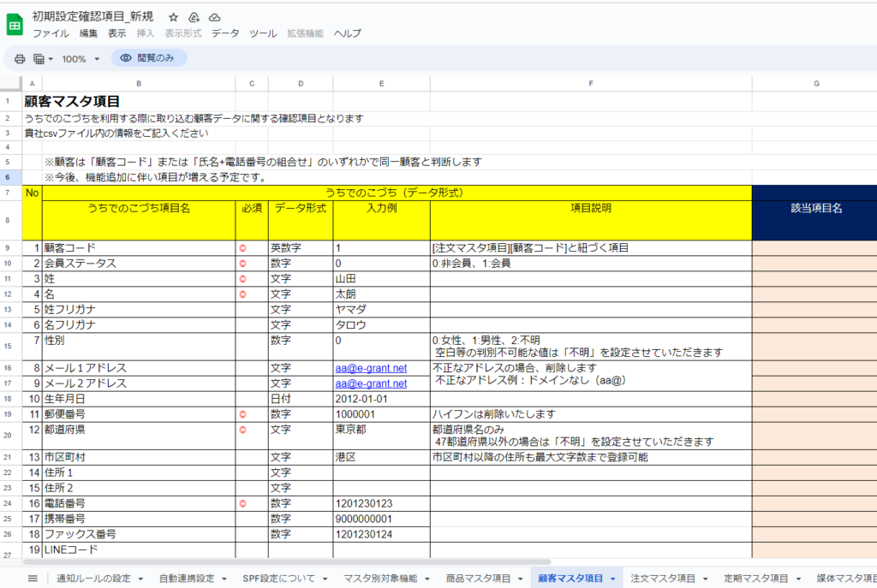Open dropdown arrow on 商品マスタ項目 tab
This screenshot has width=877, height=588.
click(520, 579)
